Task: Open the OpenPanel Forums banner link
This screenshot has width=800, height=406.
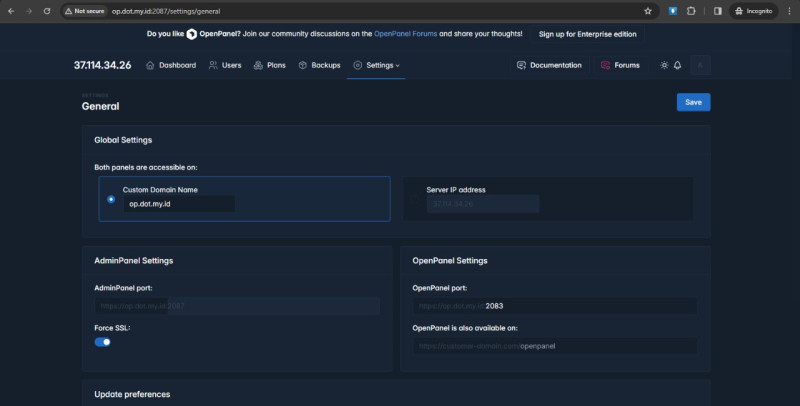Action: click(408, 33)
